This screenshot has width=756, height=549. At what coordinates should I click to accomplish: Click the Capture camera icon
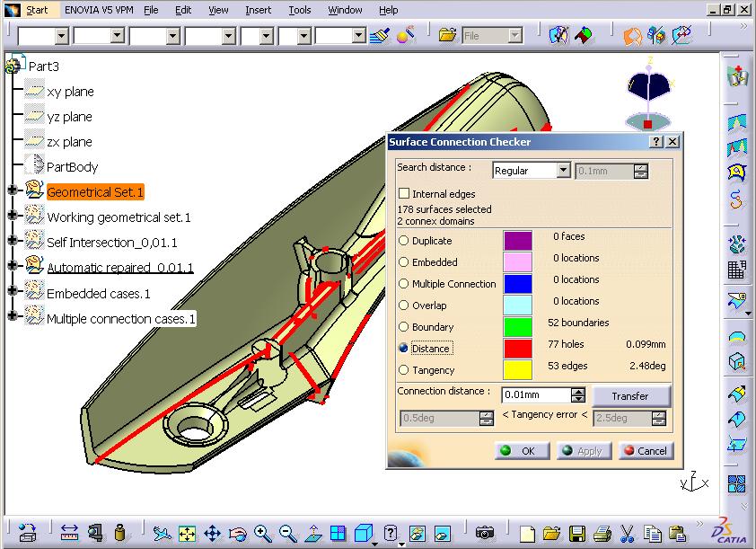485,533
